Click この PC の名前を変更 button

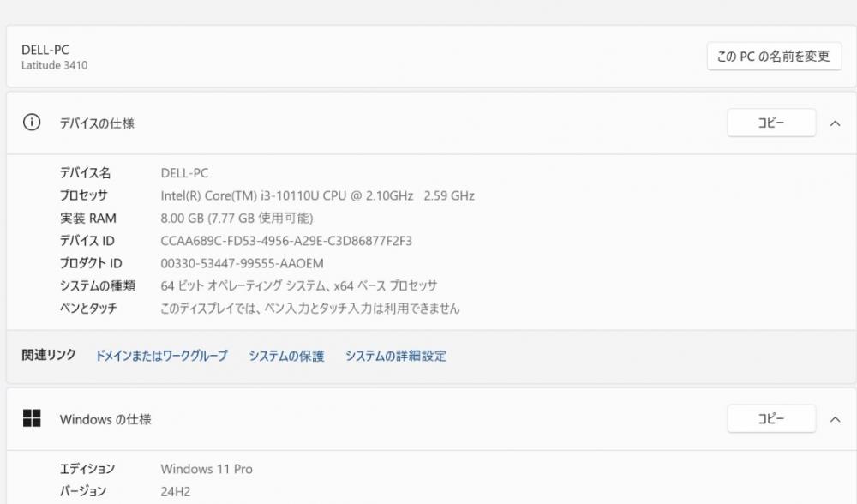774,57
